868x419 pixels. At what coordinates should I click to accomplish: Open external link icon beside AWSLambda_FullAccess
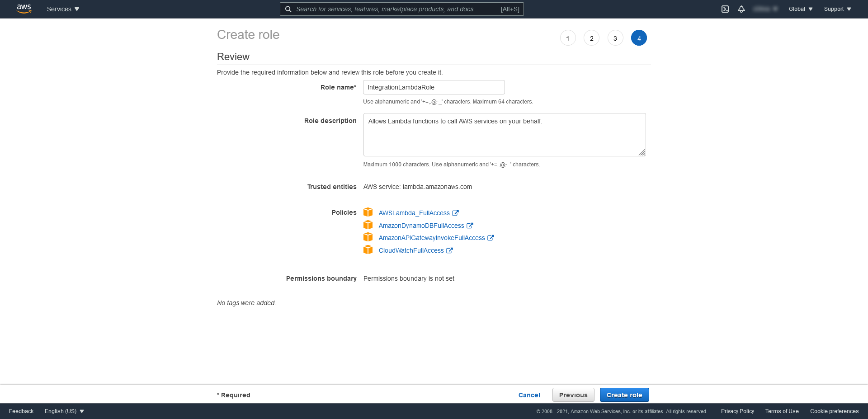(x=455, y=213)
